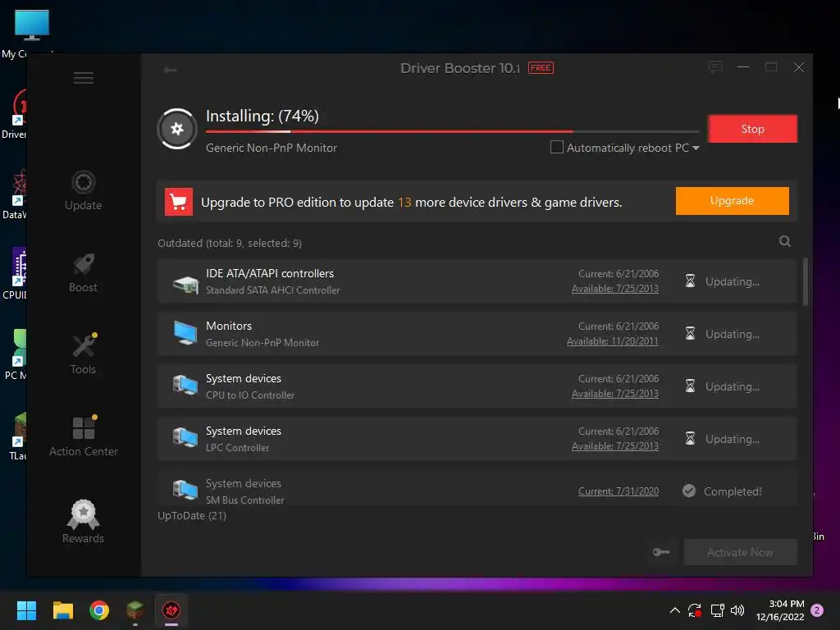Open the Action Center section
The height and width of the screenshot is (630, 840).
[83, 436]
